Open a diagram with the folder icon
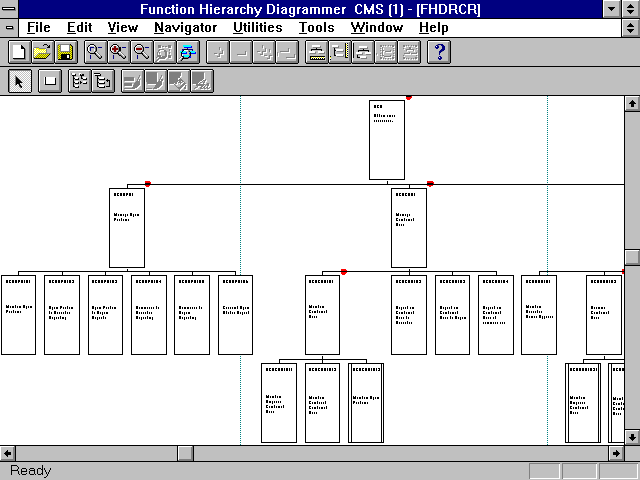The height and width of the screenshot is (480, 640). (x=42, y=52)
